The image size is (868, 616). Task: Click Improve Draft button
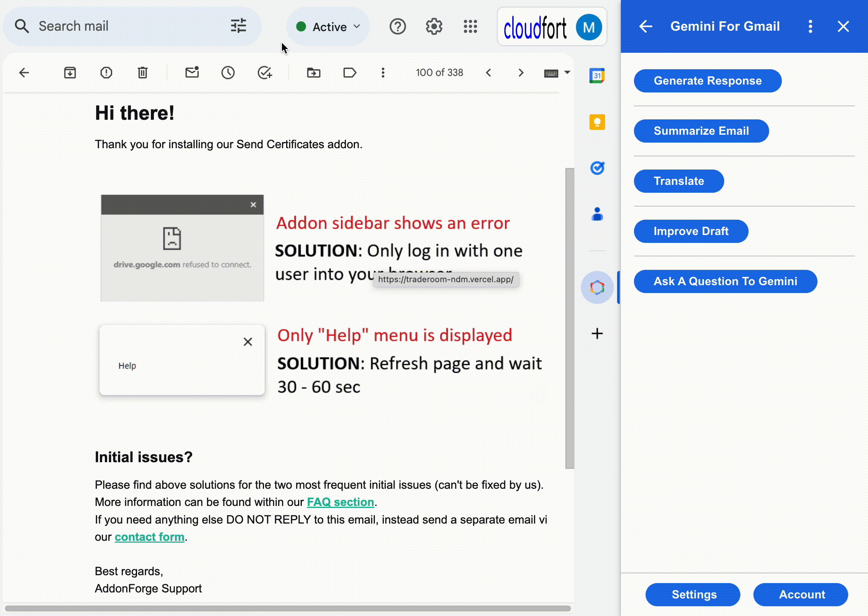pos(691,231)
